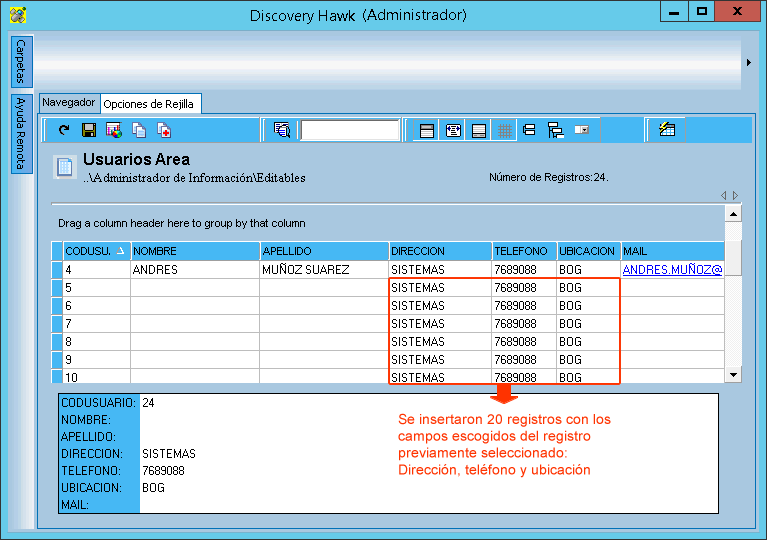Click BOG cell in row 9
The height and width of the screenshot is (540, 767).
pyautogui.click(x=589, y=360)
